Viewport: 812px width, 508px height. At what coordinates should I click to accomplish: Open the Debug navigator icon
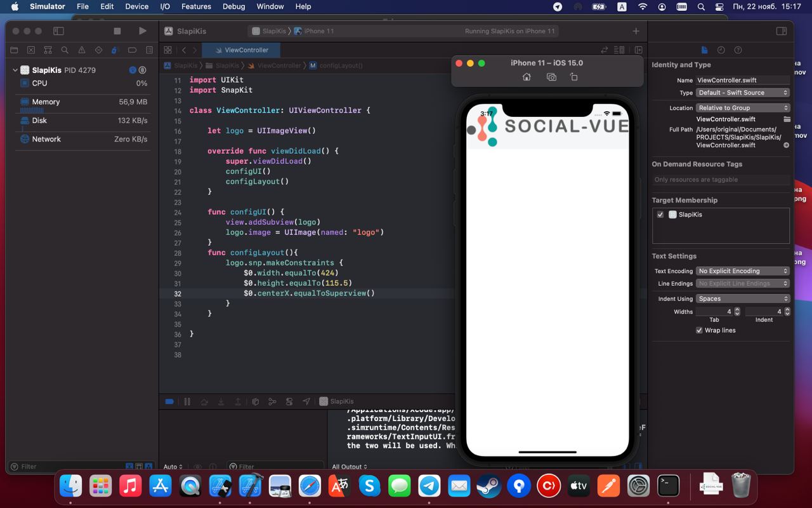coord(115,50)
